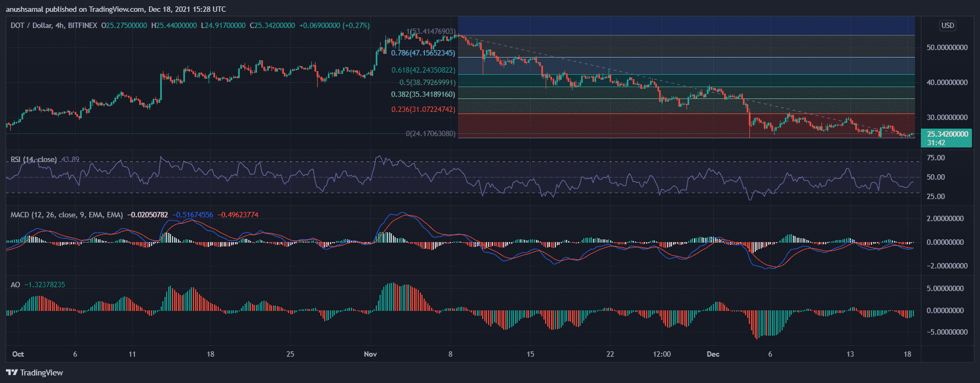This screenshot has width=980, height=383.
Task: Click the 0.382 Fibonacci level label
Action: [423, 94]
